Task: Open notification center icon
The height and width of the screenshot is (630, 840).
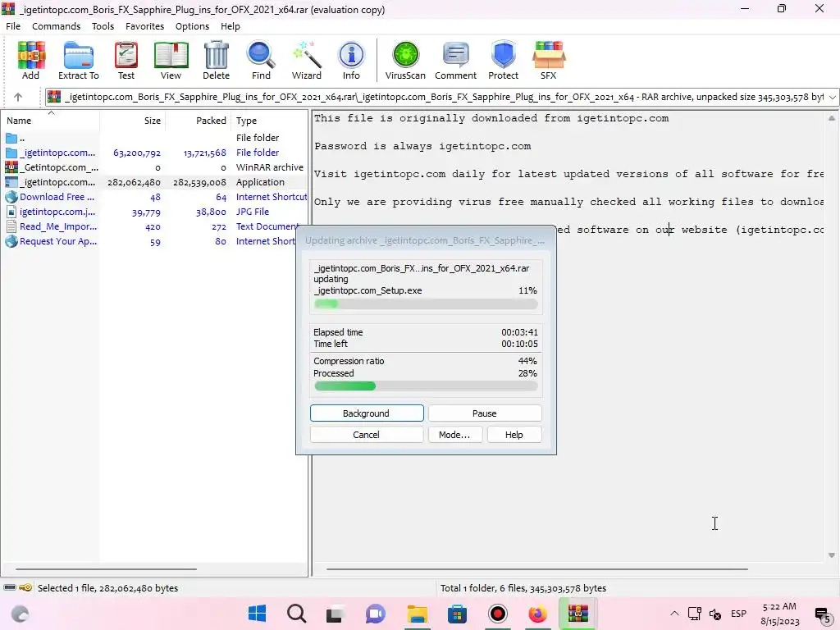Action: coord(822,614)
